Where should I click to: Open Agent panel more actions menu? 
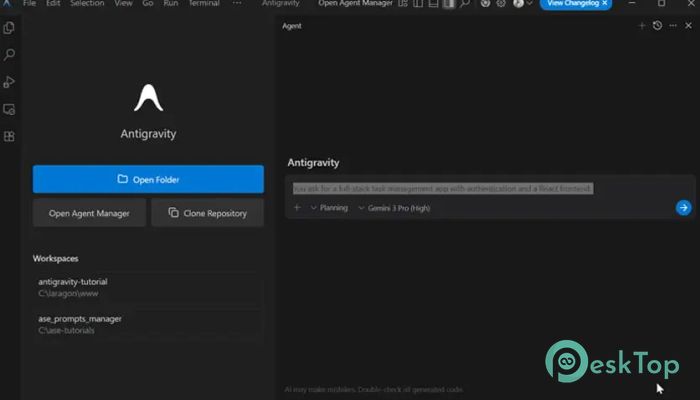click(673, 26)
